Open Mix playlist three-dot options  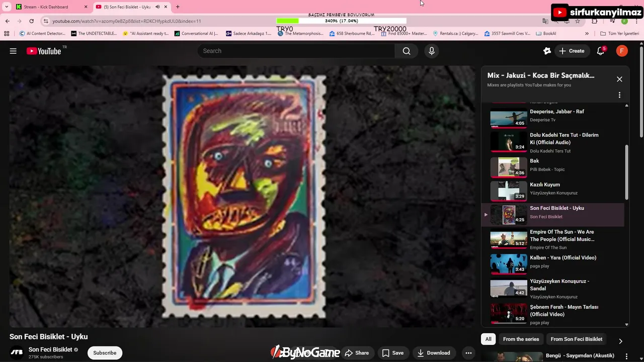point(619,95)
